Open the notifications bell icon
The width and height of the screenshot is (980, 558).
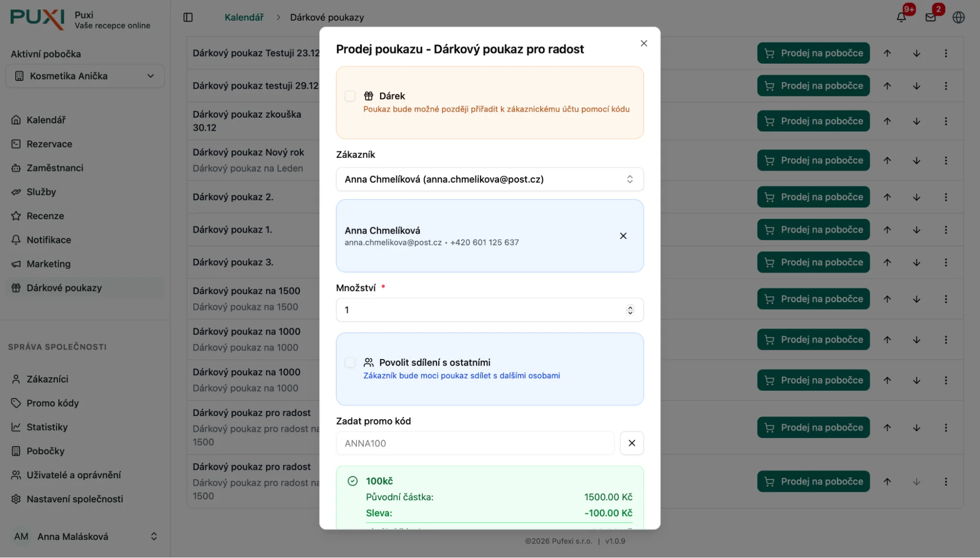pyautogui.click(x=901, y=17)
